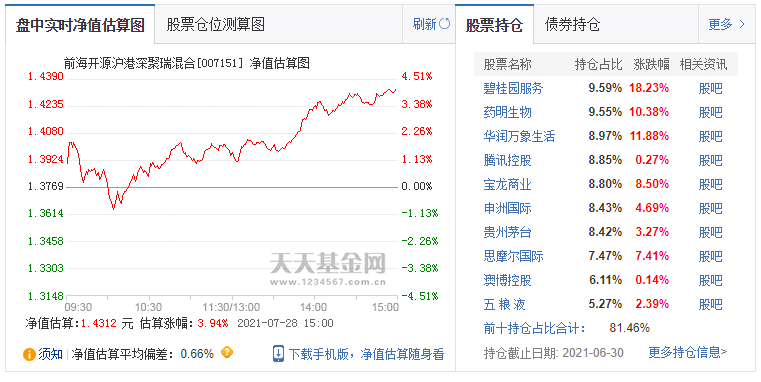
Task: Open 药明生物 stock page
Action: click(x=507, y=112)
